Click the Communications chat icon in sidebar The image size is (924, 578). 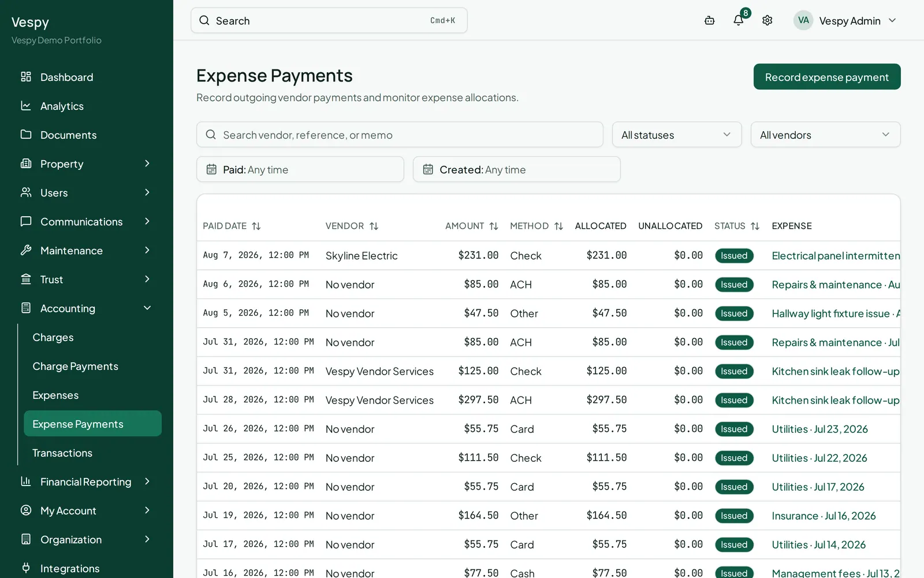(x=26, y=221)
